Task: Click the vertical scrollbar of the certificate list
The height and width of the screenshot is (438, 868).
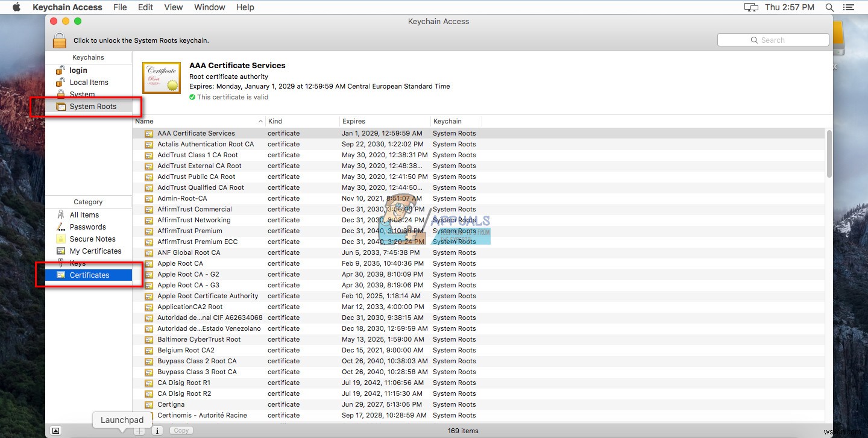Action: [829, 154]
